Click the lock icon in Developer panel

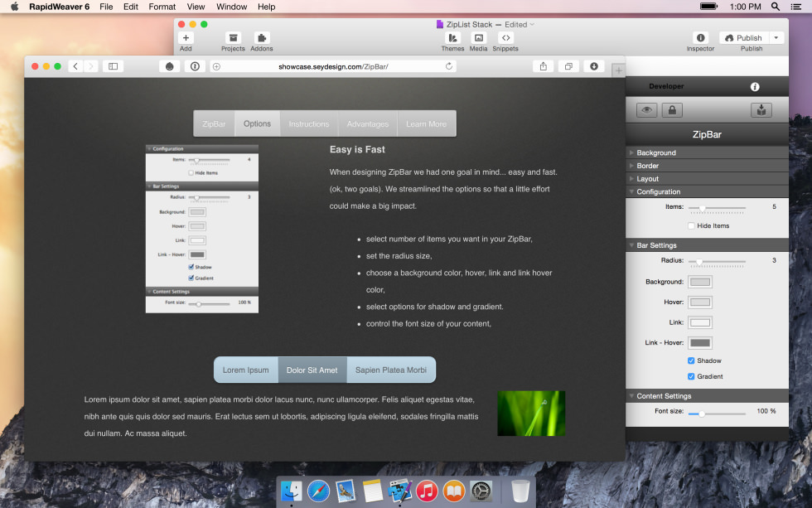672,109
